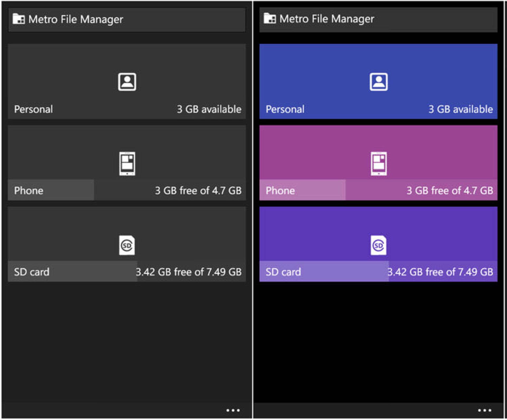The width and height of the screenshot is (507, 420).
Task: Click "Personal" label on the blue tile
Action: (x=285, y=109)
